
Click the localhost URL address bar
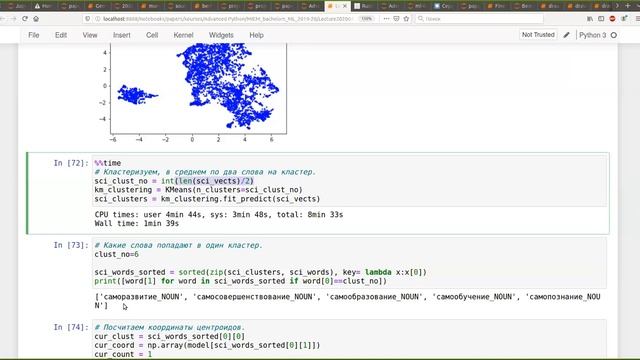(x=227, y=19)
